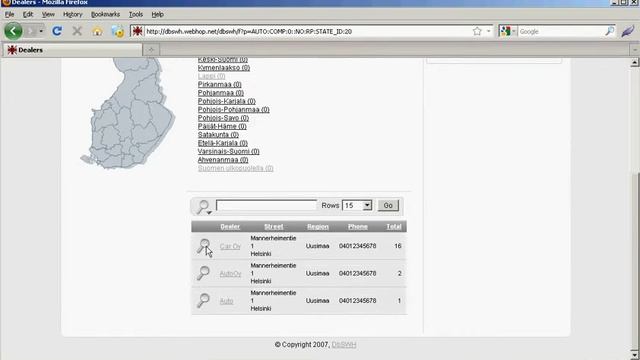Image resolution: width=640 pixels, height=360 pixels.
Task: Open the Pohjois-Savo (0) link
Action: [x=223, y=118]
